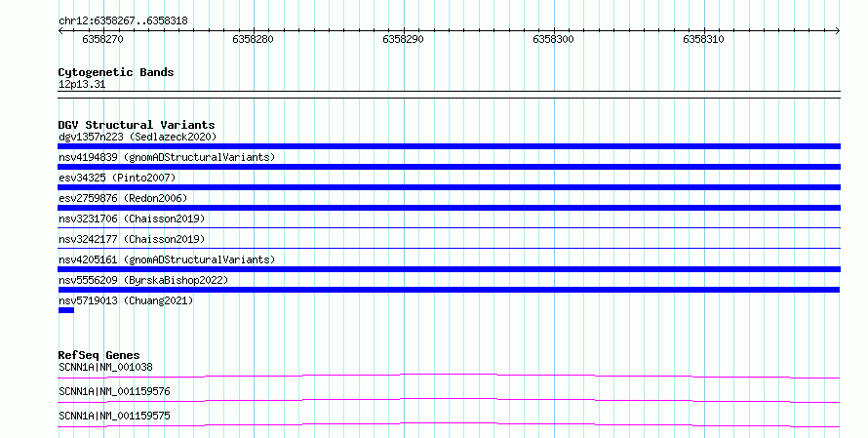Click the thin line under nsv3242177
The width and height of the screenshot is (868, 438).
click(449, 248)
